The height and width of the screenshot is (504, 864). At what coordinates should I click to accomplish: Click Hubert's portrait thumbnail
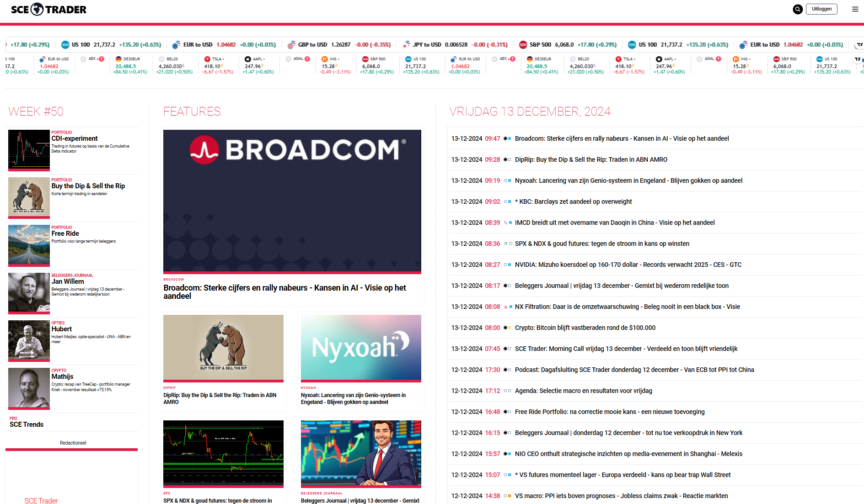click(29, 341)
